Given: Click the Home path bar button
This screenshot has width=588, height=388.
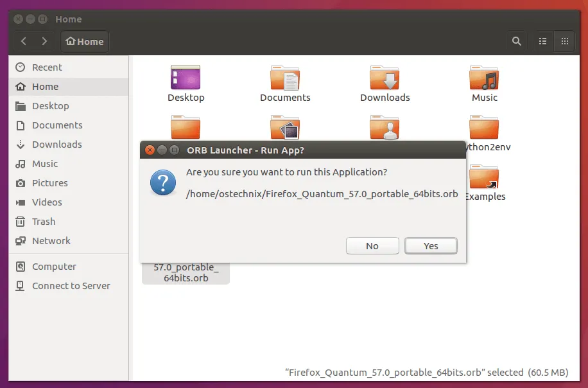Looking at the screenshot, I should coord(85,42).
